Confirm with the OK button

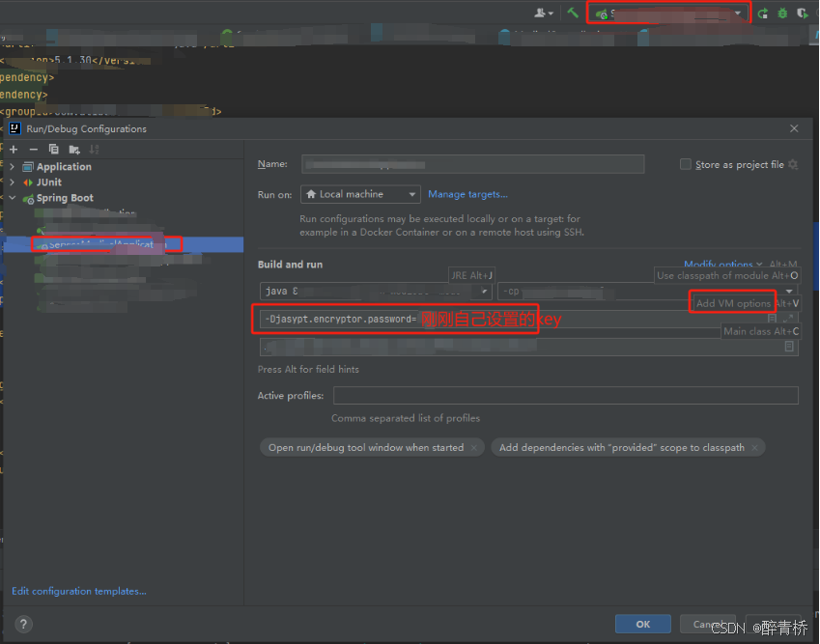[x=642, y=624]
